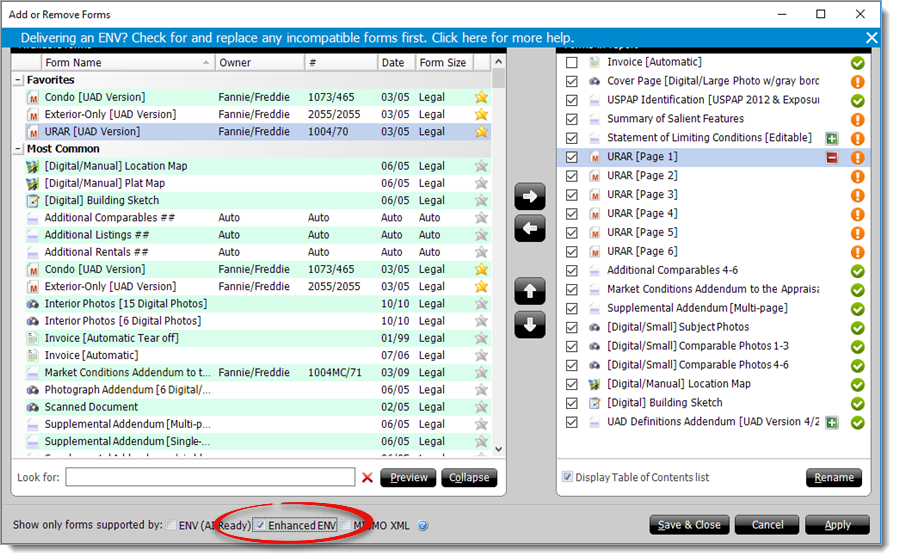
Task: Collapse the Favorites group
Action: [18, 80]
